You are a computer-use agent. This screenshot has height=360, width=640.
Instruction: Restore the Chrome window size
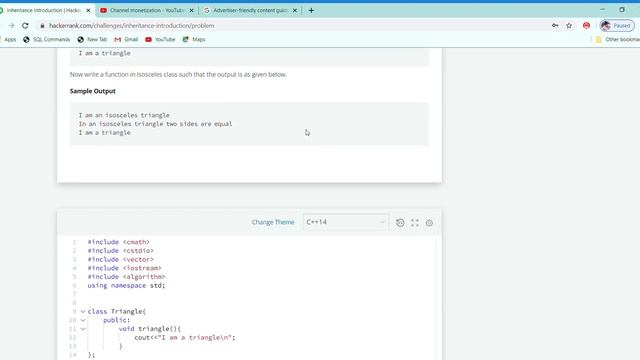click(622, 9)
